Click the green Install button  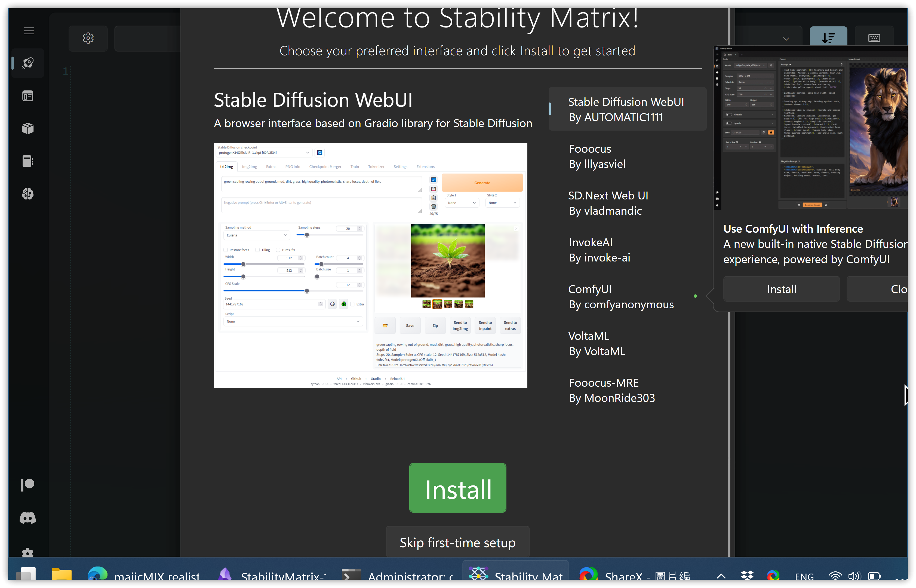[x=457, y=488]
